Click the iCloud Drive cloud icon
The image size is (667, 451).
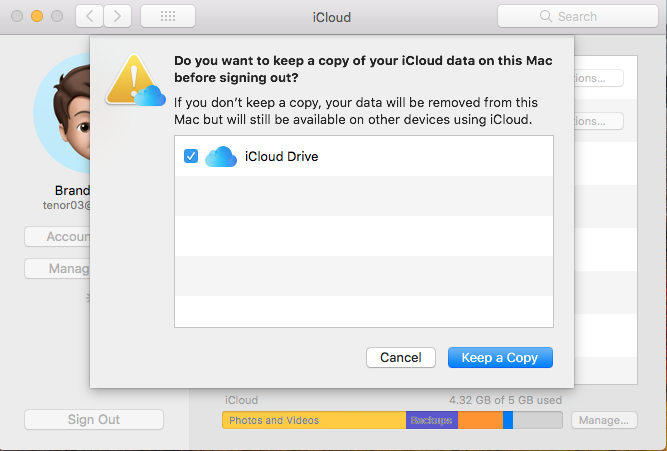[x=221, y=157]
